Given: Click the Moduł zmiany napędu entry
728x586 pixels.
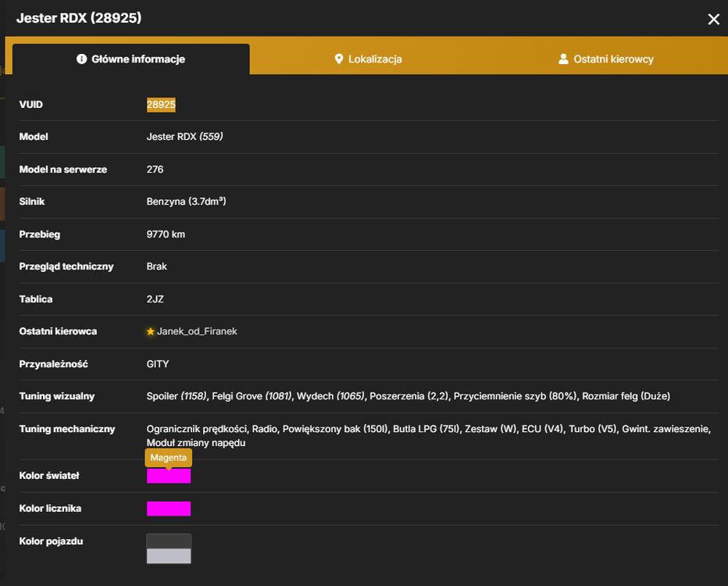Looking at the screenshot, I should point(196,443).
